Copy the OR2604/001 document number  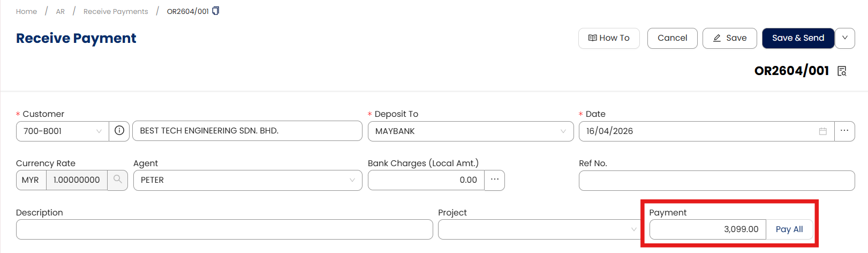point(216,11)
